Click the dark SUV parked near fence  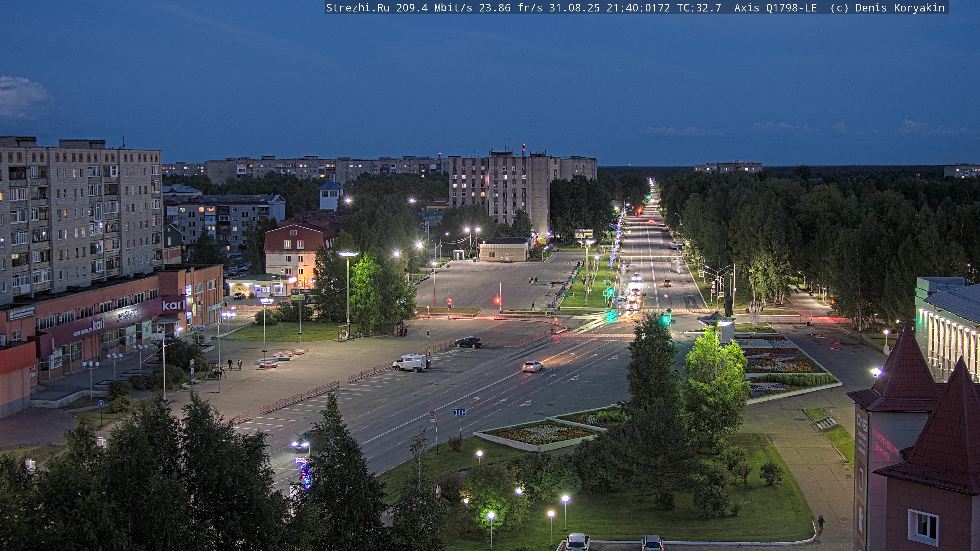tap(468, 342)
